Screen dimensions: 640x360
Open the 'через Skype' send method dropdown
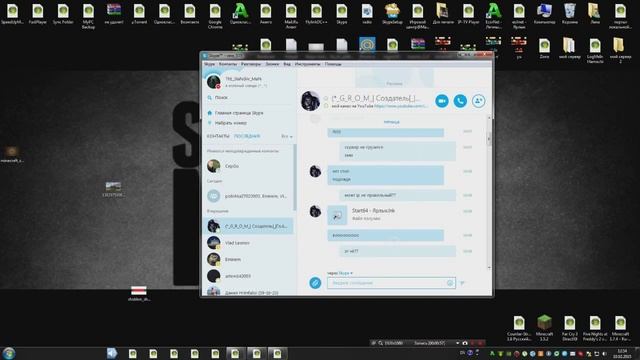point(340,273)
